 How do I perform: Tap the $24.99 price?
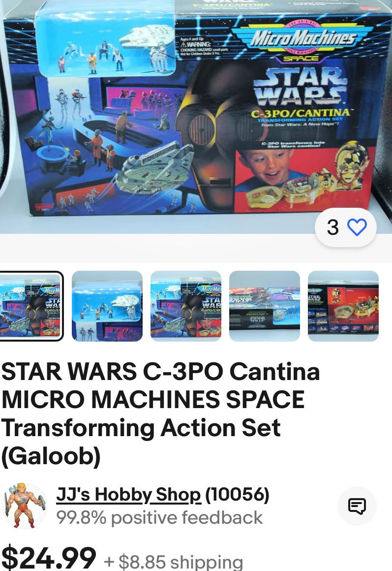point(49,557)
